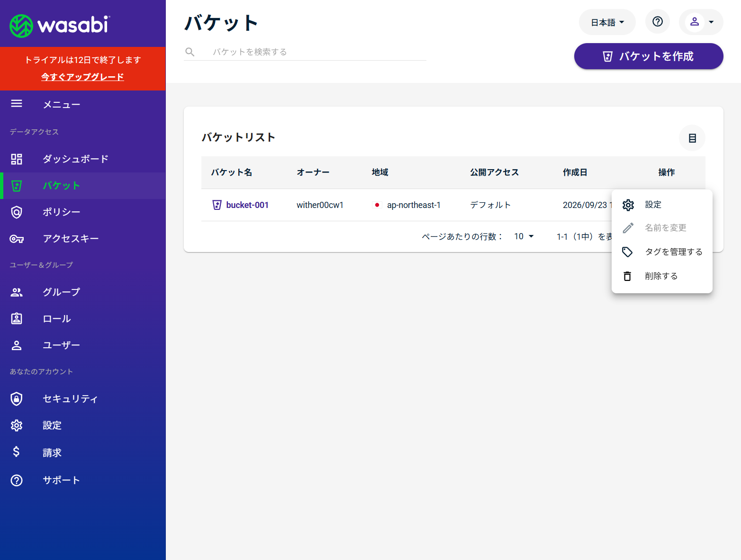The image size is (741, 560).
Task: Go to the ポリシー sidebar page
Action: 83,212
